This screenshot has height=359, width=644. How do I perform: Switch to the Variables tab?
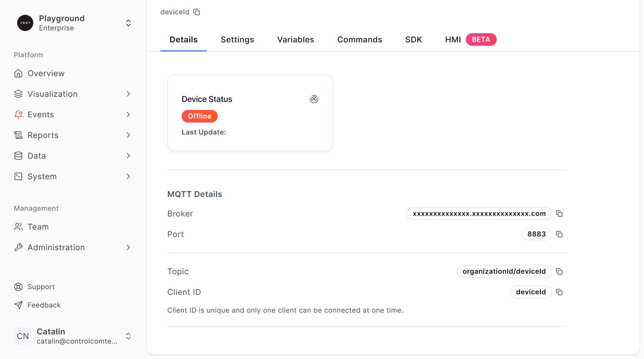(296, 39)
